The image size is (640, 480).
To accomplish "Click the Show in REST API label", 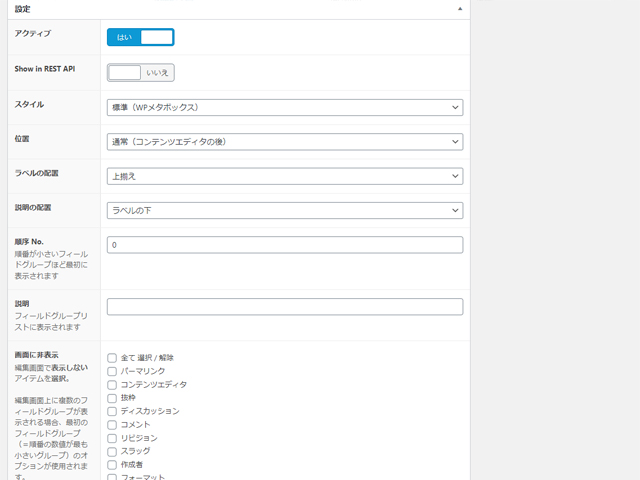I will pos(45,69).
